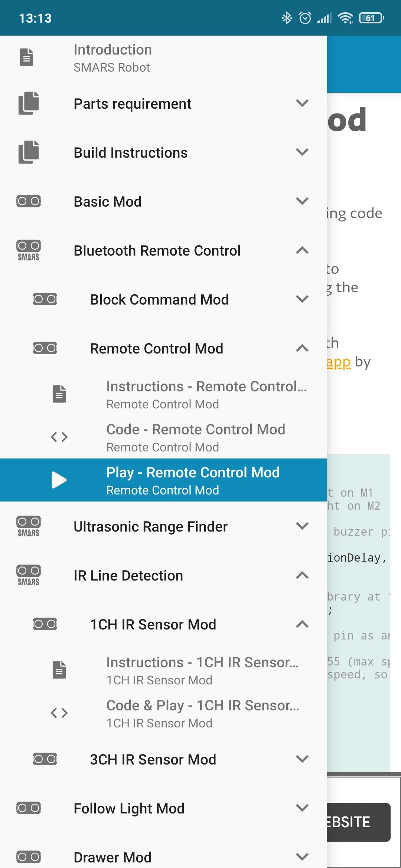Tap the document icon for 1CH IR Sensor instructions
The height and width of the screenshot is (868, 401).
pyautogui.click(x=59, y=670)
